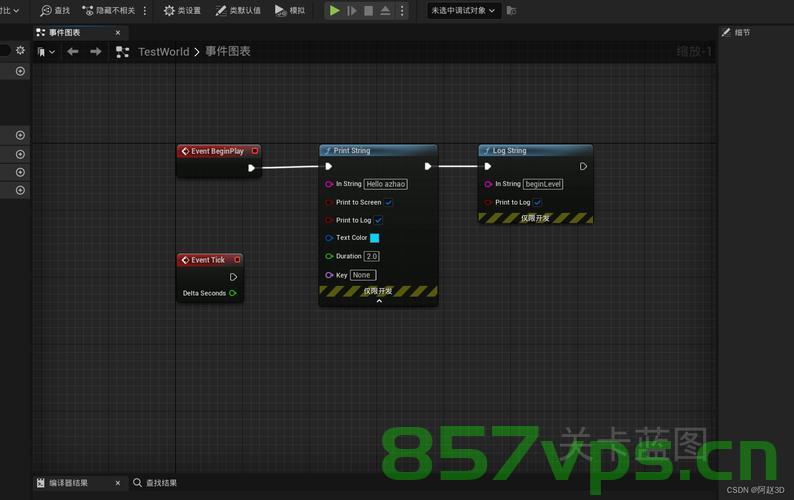Toggle Log String's Print to Log checkbox

pyautogui.click(x=537, y=202)
